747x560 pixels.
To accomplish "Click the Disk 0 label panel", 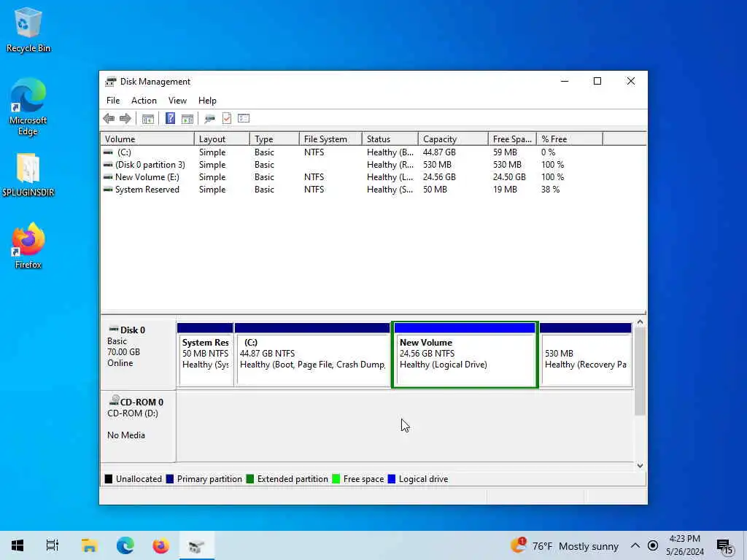I will pyautogui.click(x=138, y=354).
